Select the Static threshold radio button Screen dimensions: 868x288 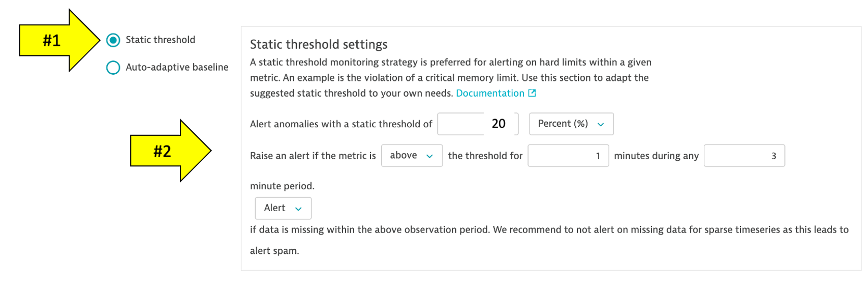click(113, 40)
